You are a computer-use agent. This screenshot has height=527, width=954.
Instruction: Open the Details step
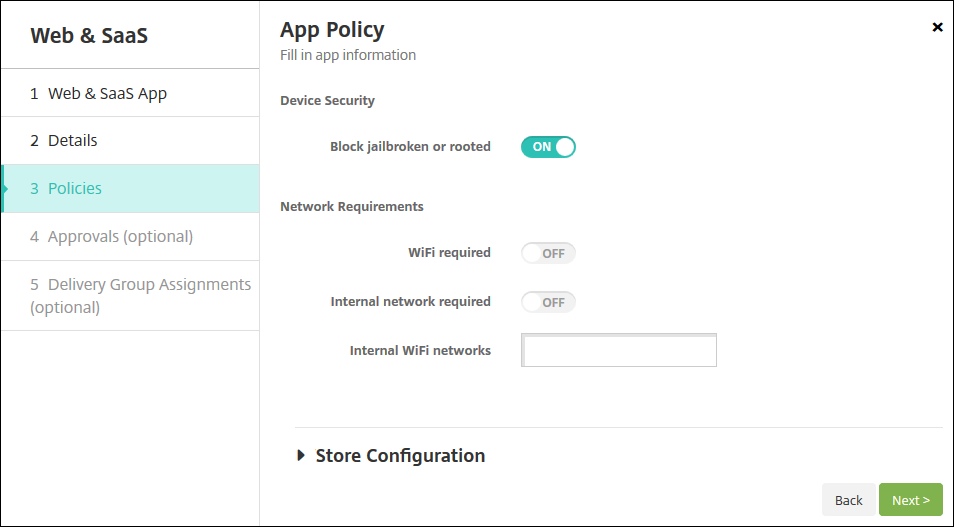click(x=72, y=141)
